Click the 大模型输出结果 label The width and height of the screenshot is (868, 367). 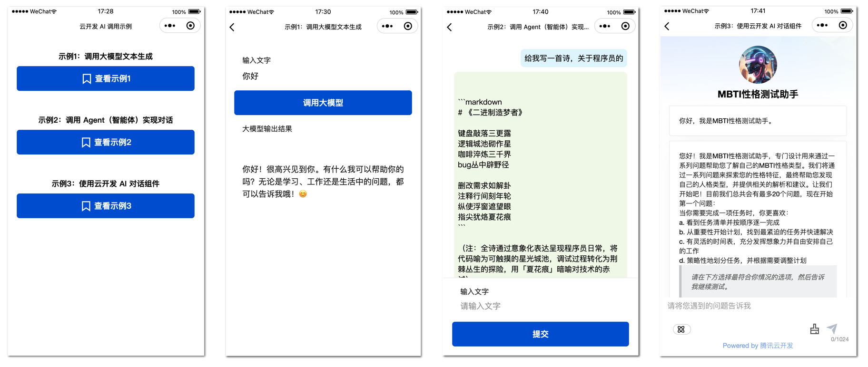(267, 129)
